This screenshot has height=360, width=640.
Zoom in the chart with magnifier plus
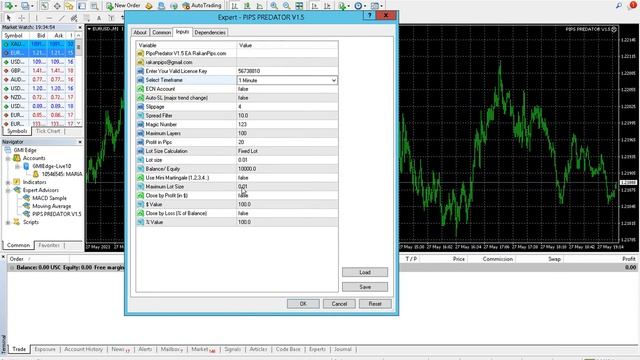coord(274,6)
